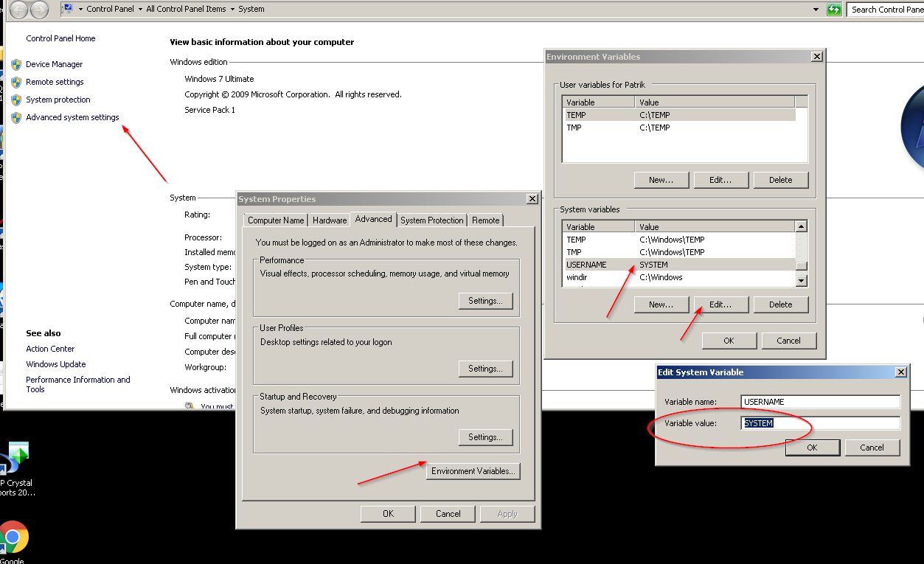
Task: Open Control Panel Home link
Action: tap(60, 38)
